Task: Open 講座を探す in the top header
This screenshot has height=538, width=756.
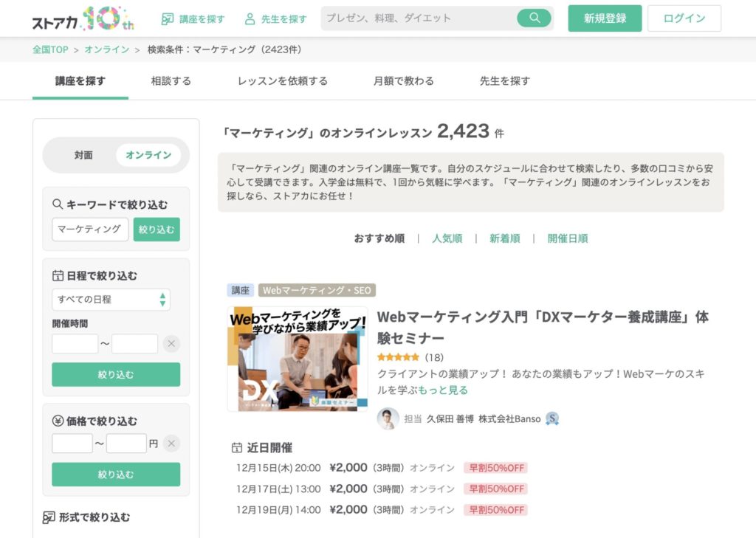Action: coord(193,18)
